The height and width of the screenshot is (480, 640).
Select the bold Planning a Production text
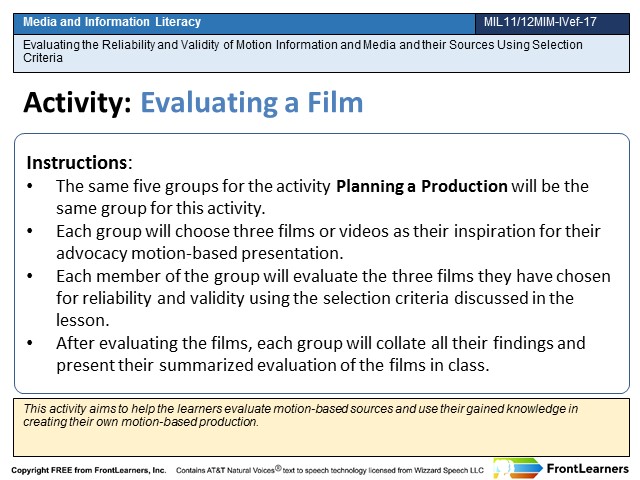[x=422, y=186]
